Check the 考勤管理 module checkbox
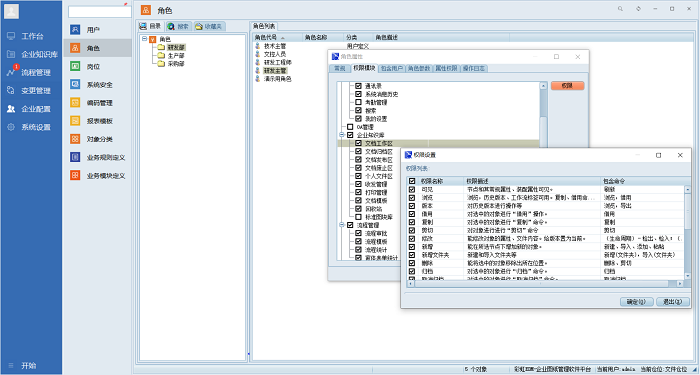700x375 pixels. [358, 102]
